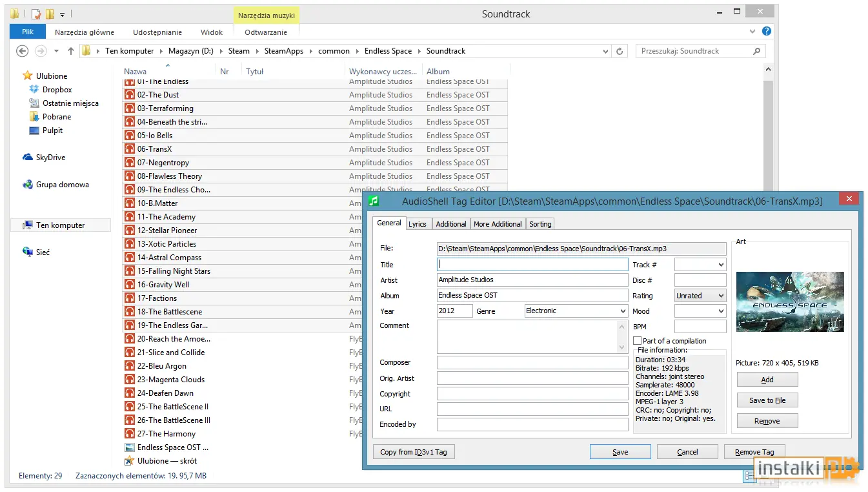Click Copy from ID3v1 Tag button

click(x=414, y=452)
